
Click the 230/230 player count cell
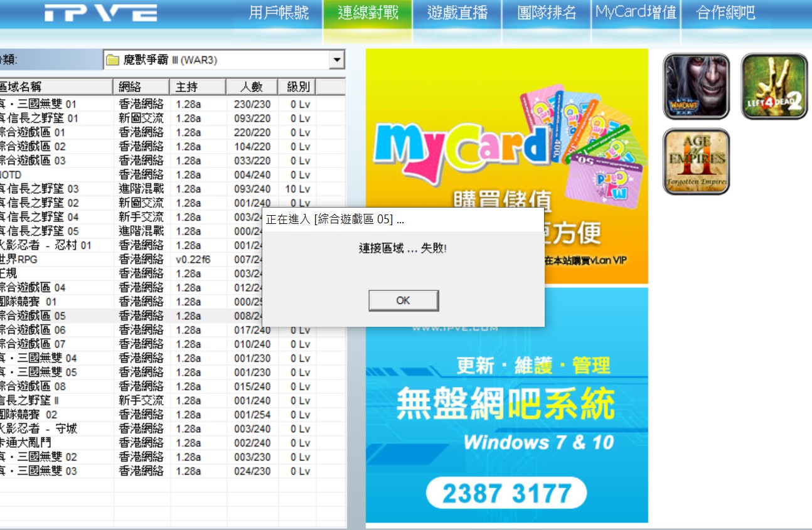tap(252, 104)
